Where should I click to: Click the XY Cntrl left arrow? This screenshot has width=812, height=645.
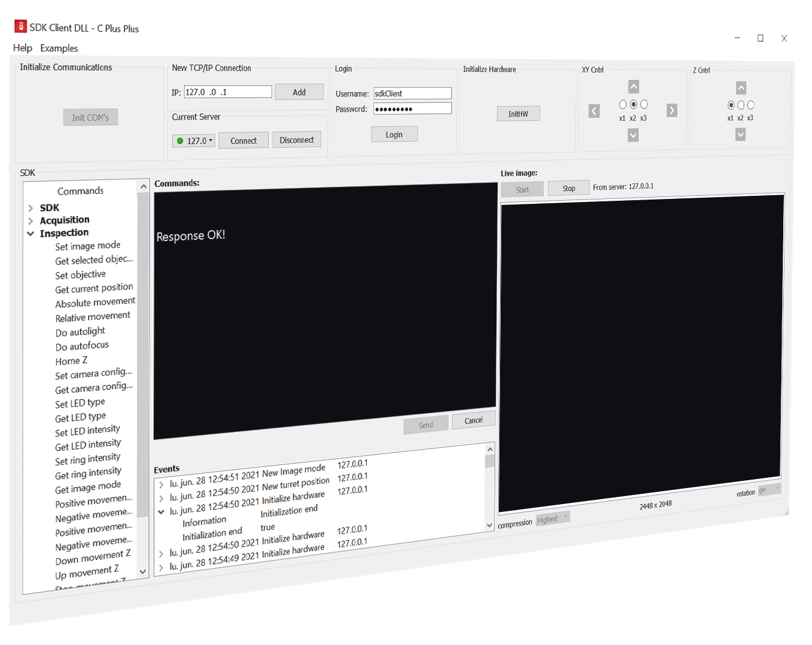coord(594,111)
